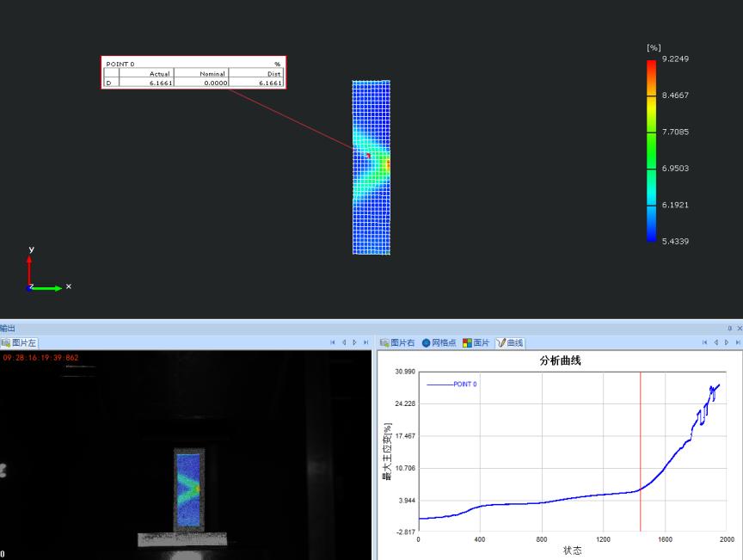Pin the 输出 panel with pushpin icon
This screenshot has width=743, height=560.
pos(729,329)
